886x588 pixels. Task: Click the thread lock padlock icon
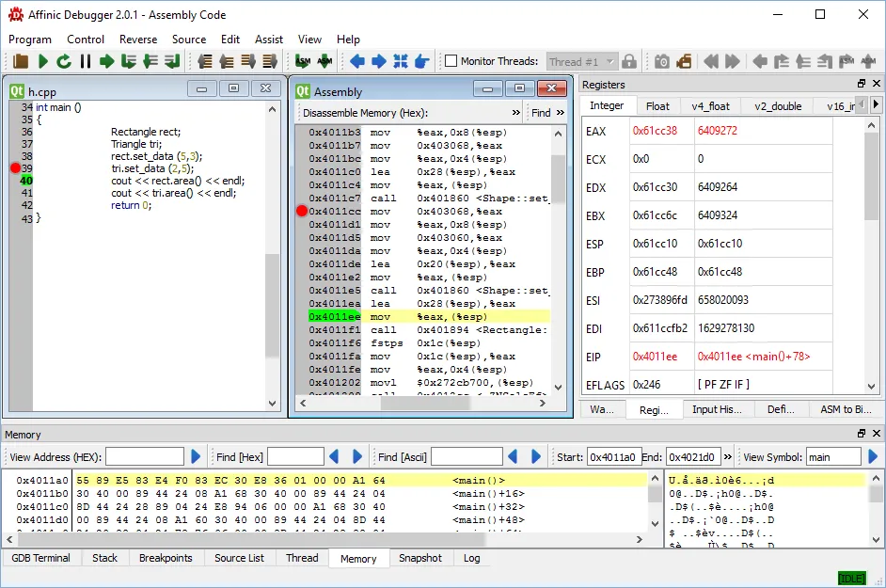629,61
